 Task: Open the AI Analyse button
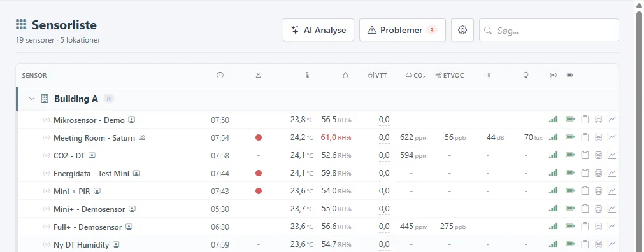(x=318, y=30)
